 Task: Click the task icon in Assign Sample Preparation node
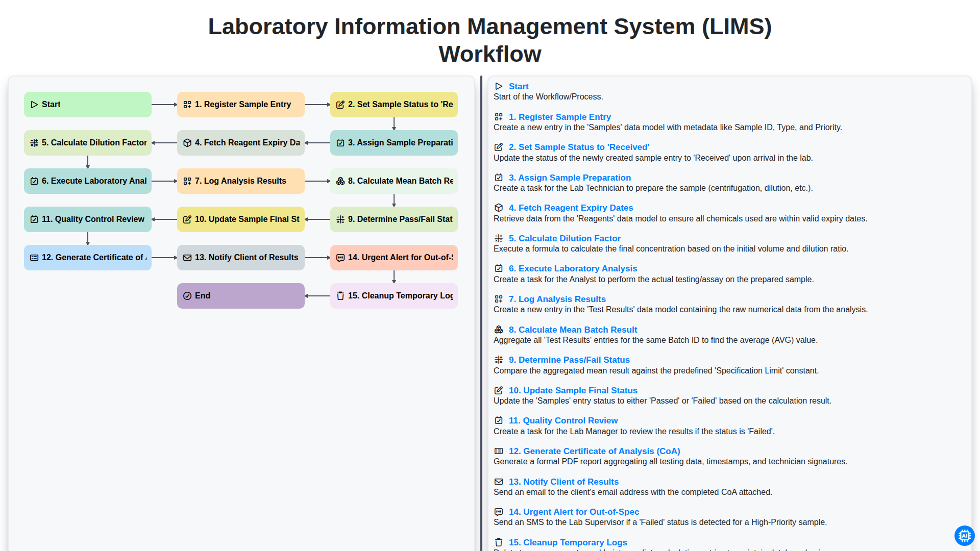pyautogui.click(x=340, y=143)
